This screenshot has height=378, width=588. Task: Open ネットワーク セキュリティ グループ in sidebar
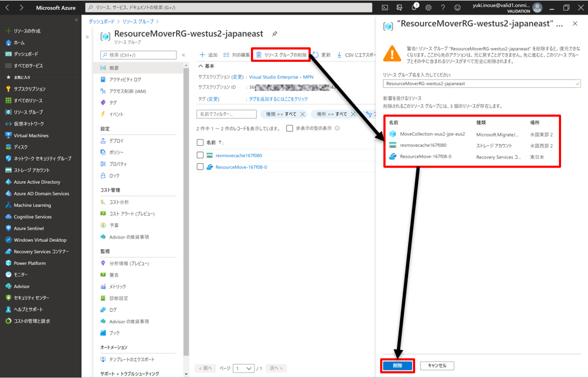(x=43, y=159)
